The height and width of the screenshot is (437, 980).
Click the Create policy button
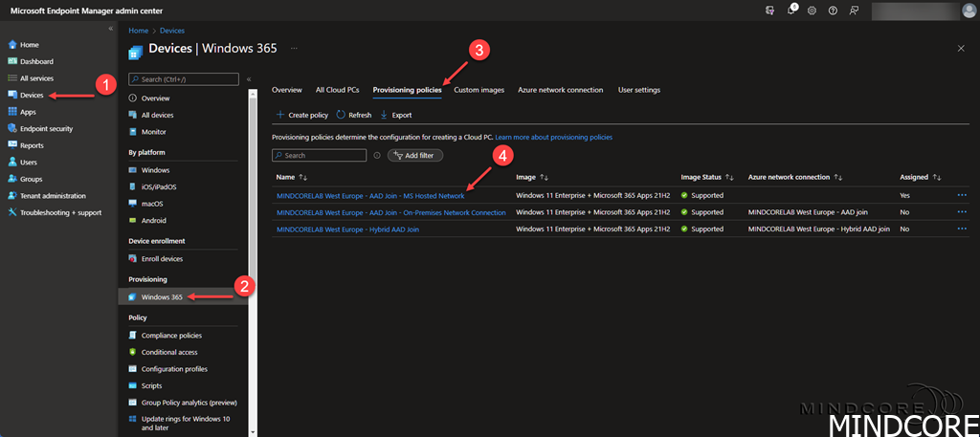tap(301, 115)
